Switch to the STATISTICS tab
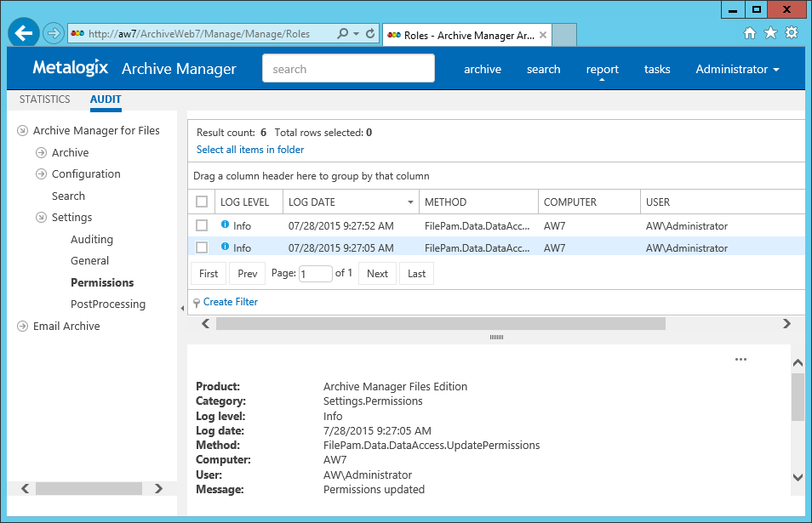This screenshot has height=523, width=812. pos(45,99)
